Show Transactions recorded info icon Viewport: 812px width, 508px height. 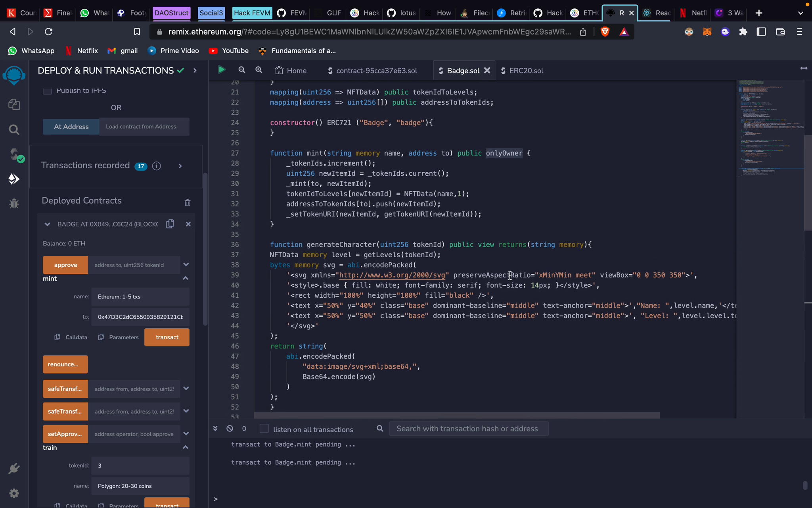157,166
